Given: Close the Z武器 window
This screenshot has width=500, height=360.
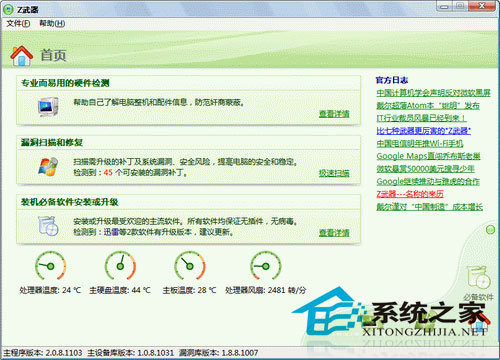Looking at the screenshot, I should coord(482,6).
